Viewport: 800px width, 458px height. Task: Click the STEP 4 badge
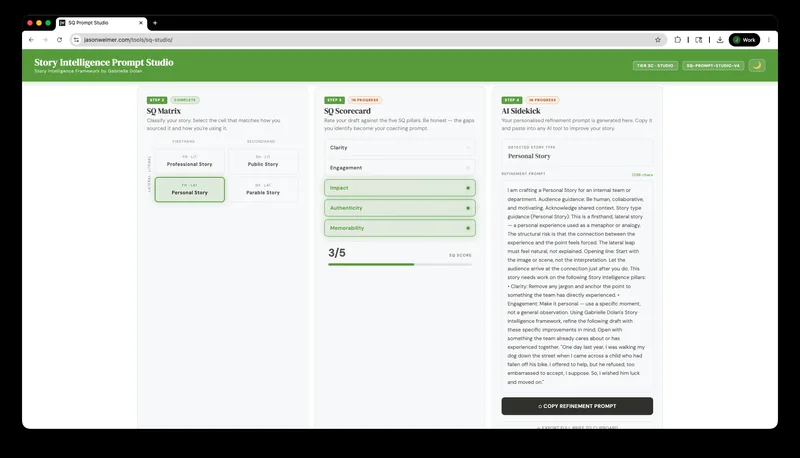512,100
